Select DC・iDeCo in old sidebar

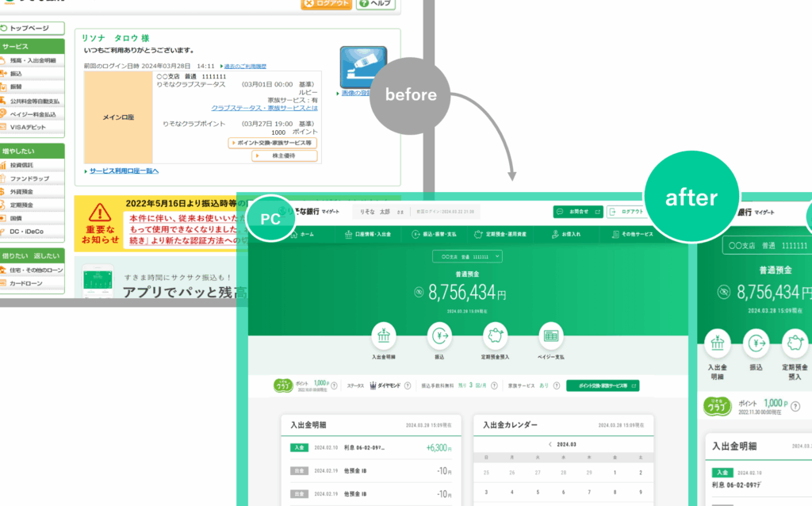click(x=32, y=232)
